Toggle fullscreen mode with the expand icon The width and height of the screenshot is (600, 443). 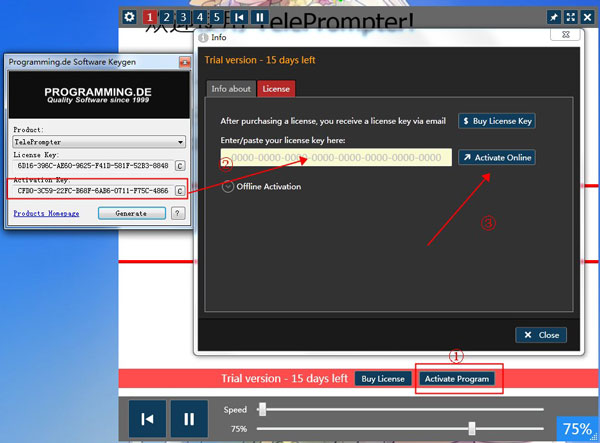[571, 17]
